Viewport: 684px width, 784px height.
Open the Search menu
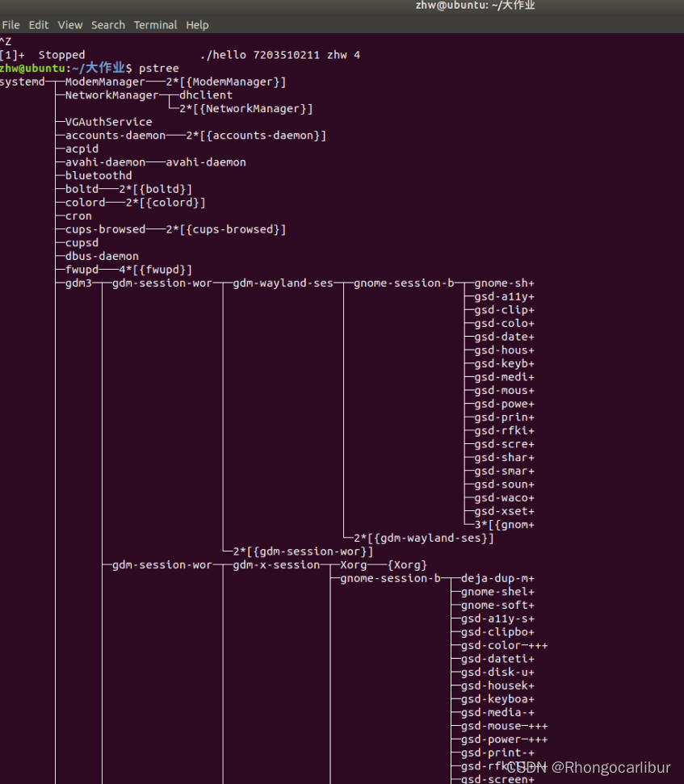click(x=108, y=25)
